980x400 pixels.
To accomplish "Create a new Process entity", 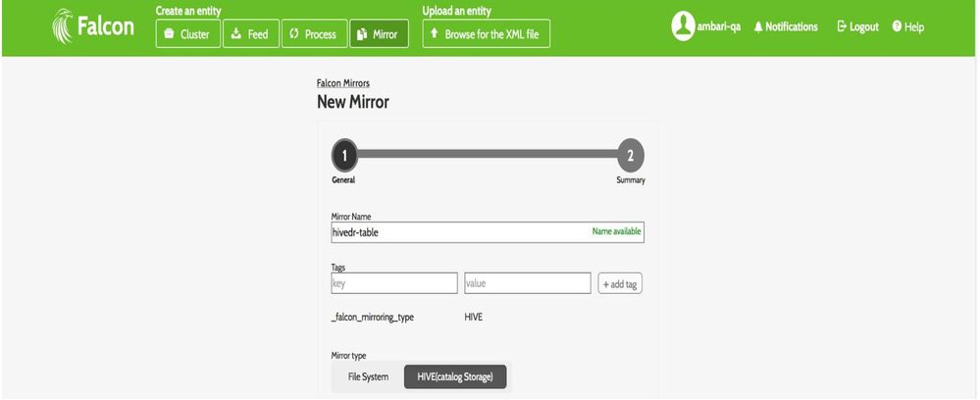I will [x=314, y=33].
